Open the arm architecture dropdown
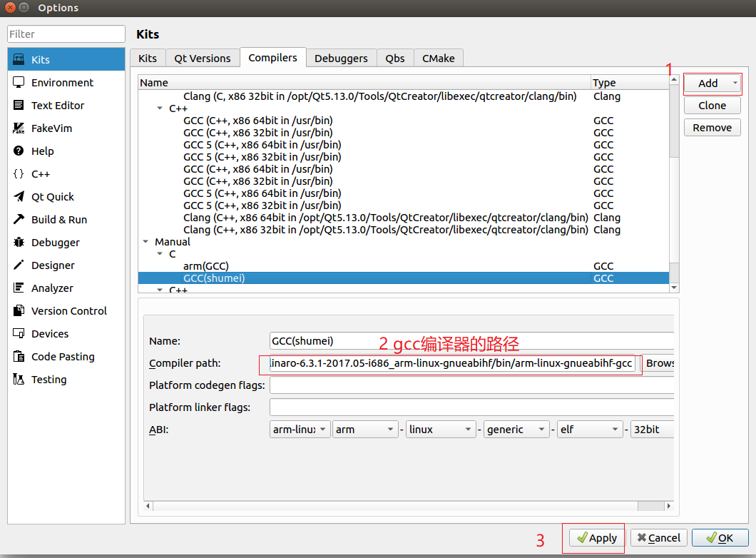The height and width of the screenshot is (558, 756). point(365,430)
